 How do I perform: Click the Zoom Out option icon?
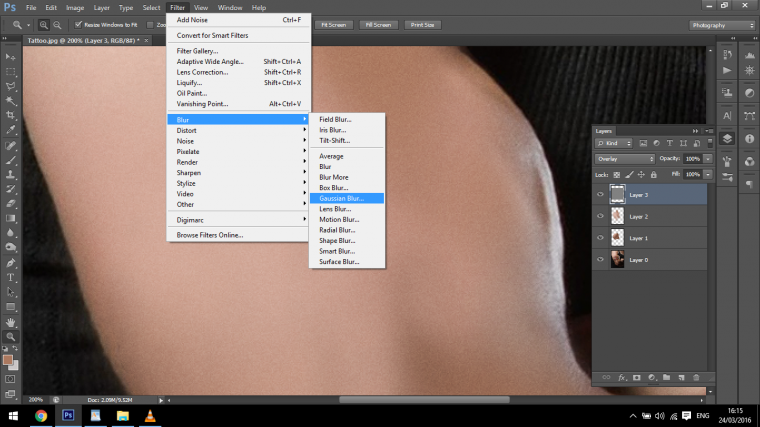pos(57,25)
